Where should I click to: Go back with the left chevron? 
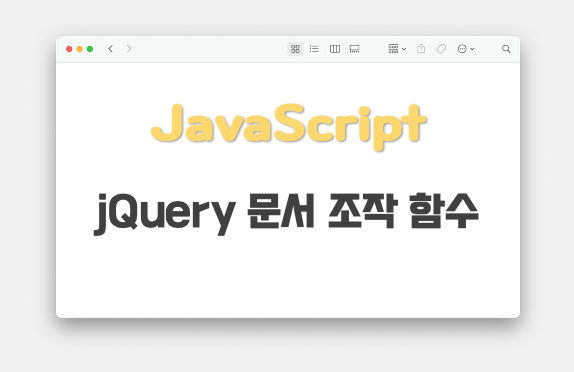[111, 49]
